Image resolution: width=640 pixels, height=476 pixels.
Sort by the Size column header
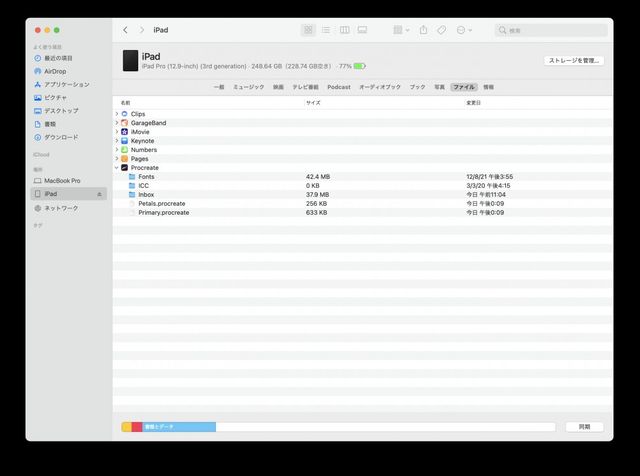coord(313,103)
